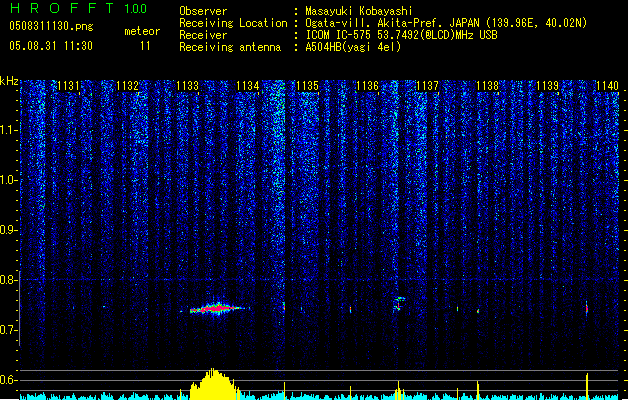Click the meteor count label
629x400 pixels.
(142, 31)
